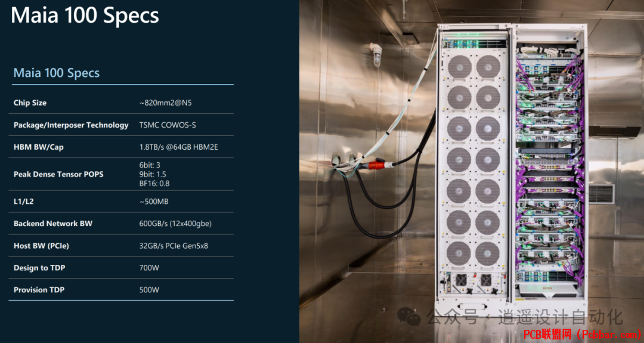Click the large 'Maia 100 Specs' slide title
The width and height of the screenshot is (644, 343).
[x=85, y=16]
